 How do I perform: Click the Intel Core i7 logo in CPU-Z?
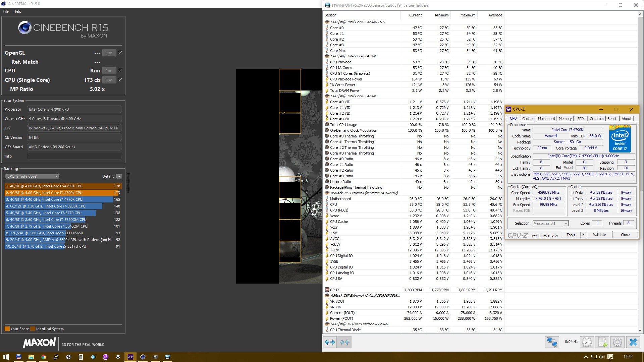pyautogui.click(x=620, y=139)
